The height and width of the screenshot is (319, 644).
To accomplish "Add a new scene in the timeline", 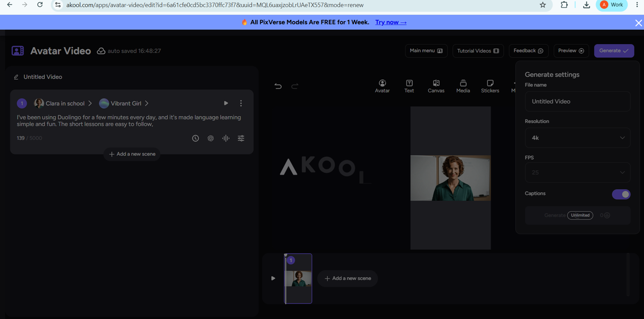I will [347, 279].
